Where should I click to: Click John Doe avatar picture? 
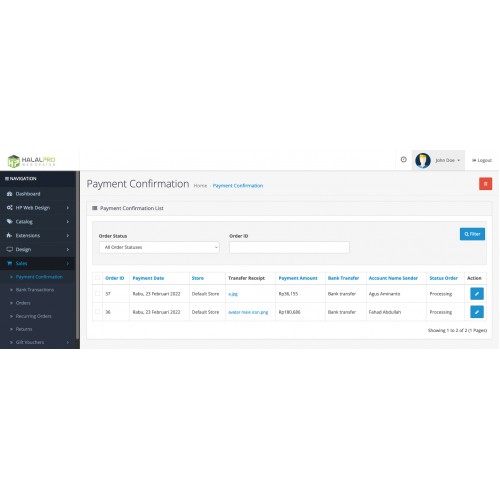point(423,160)
